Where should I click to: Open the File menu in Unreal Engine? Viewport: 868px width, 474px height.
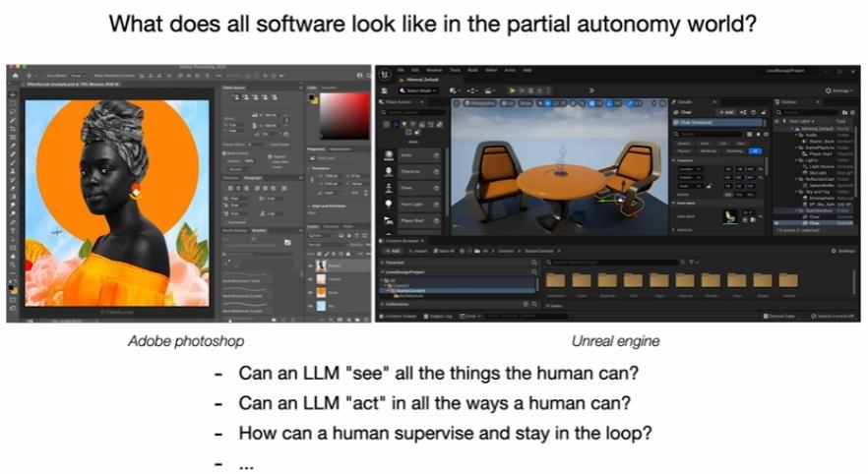point(401,70)
